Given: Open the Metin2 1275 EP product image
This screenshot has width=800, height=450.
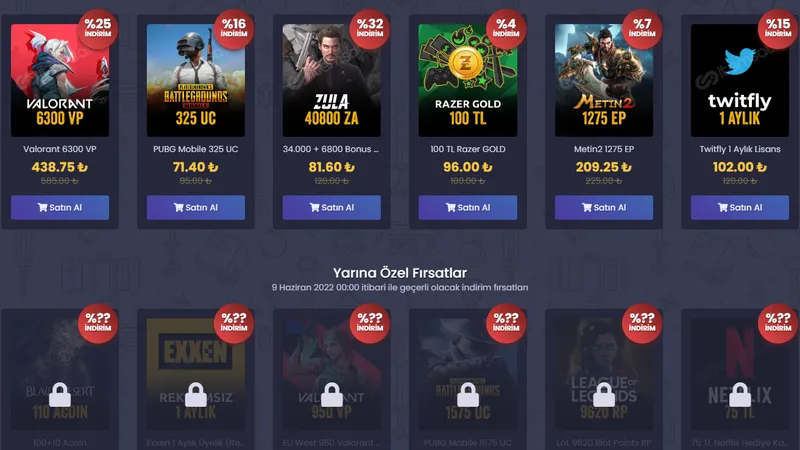Looking at the screenshot, I should pos(604,80).
